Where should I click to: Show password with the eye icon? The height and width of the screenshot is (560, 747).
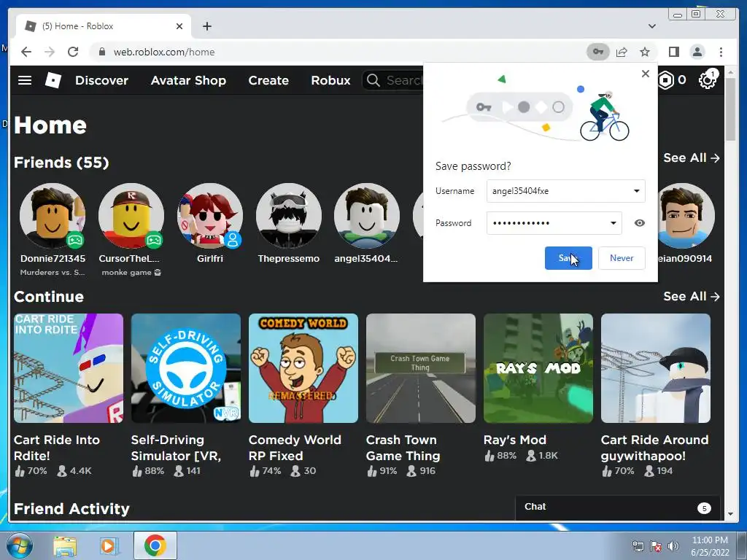(639, 223)
